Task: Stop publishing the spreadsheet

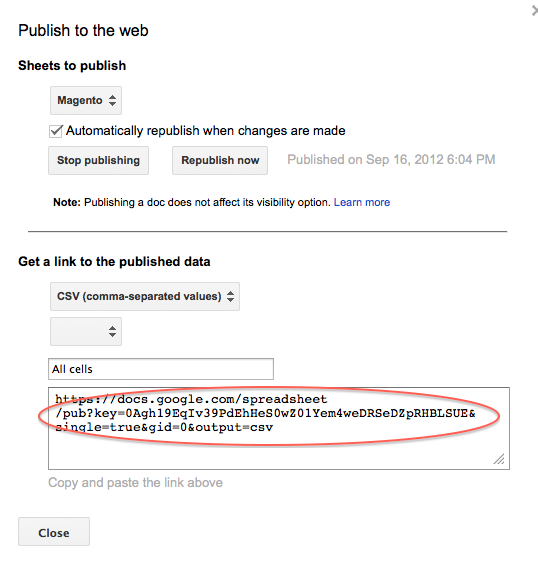Action: click(x=99, y=160)
